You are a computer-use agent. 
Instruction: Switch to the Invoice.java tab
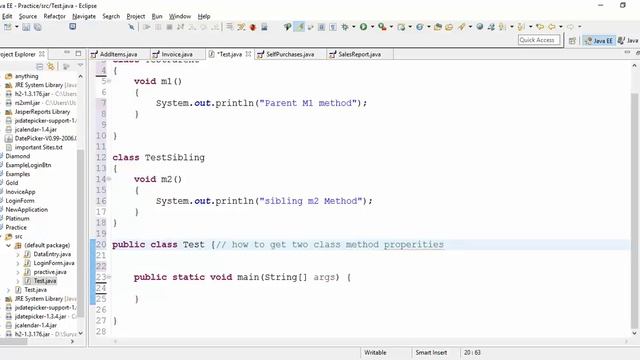(177, 54)
